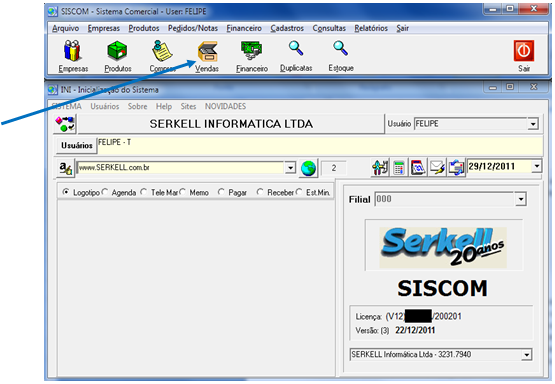
Task: Click the Serkell 20 anos logo
Action: click(x=443, y=247)
